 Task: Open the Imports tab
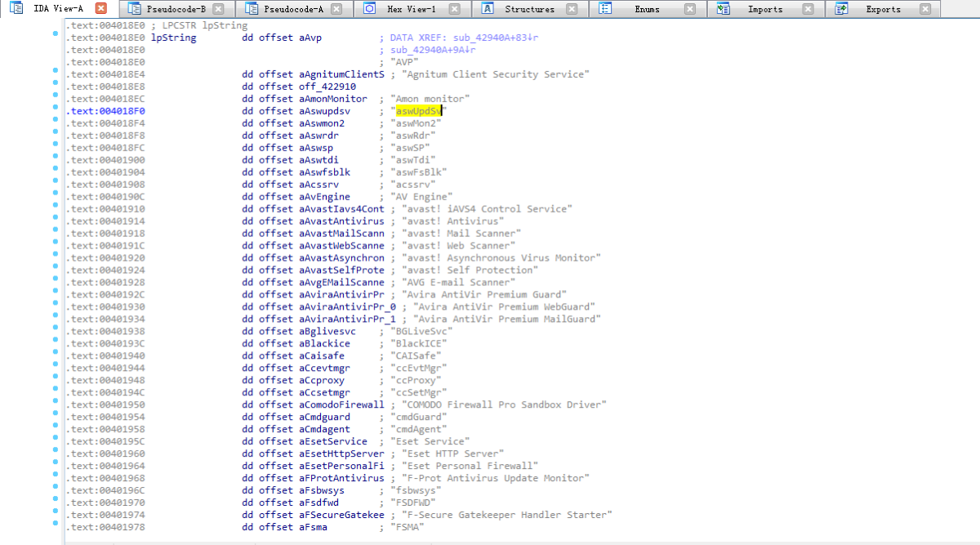[x=765, y=10]
